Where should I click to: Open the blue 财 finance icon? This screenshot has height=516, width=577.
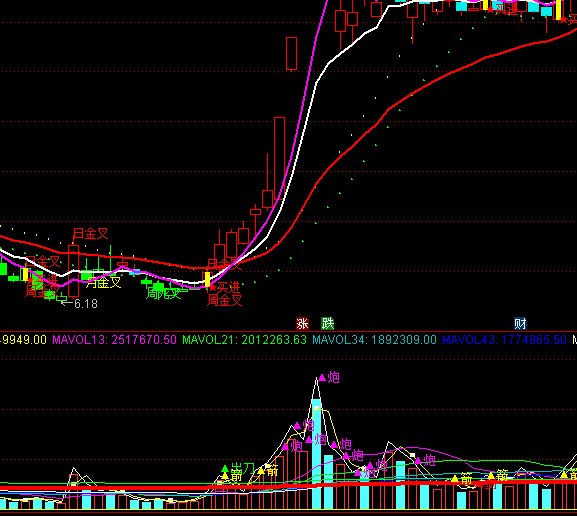(x=520, y=324)
